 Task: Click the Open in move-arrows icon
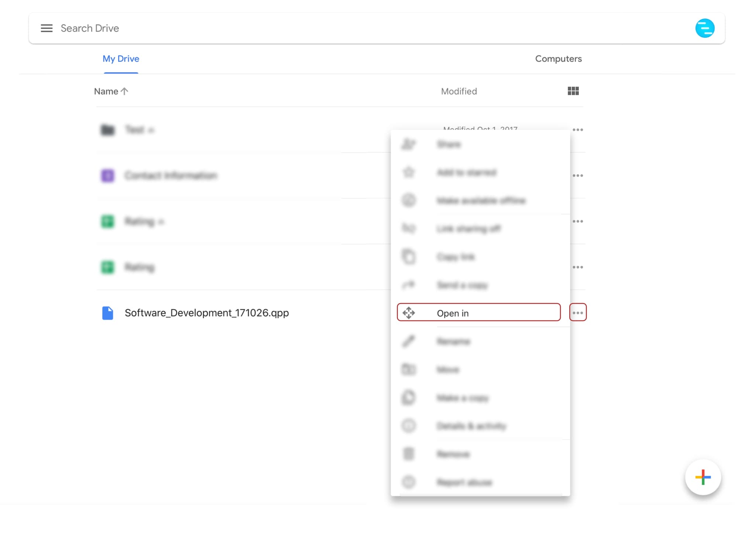click(409, 313)
